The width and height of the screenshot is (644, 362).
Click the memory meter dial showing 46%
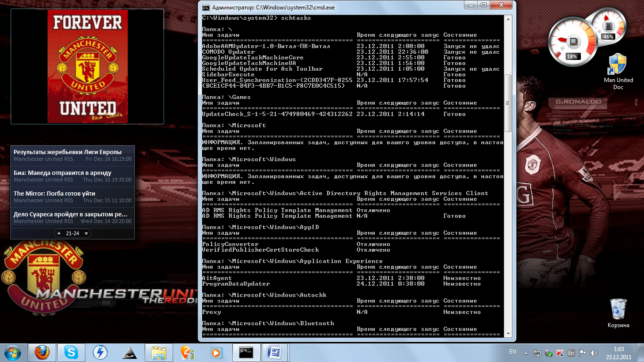tap(608, 26)
